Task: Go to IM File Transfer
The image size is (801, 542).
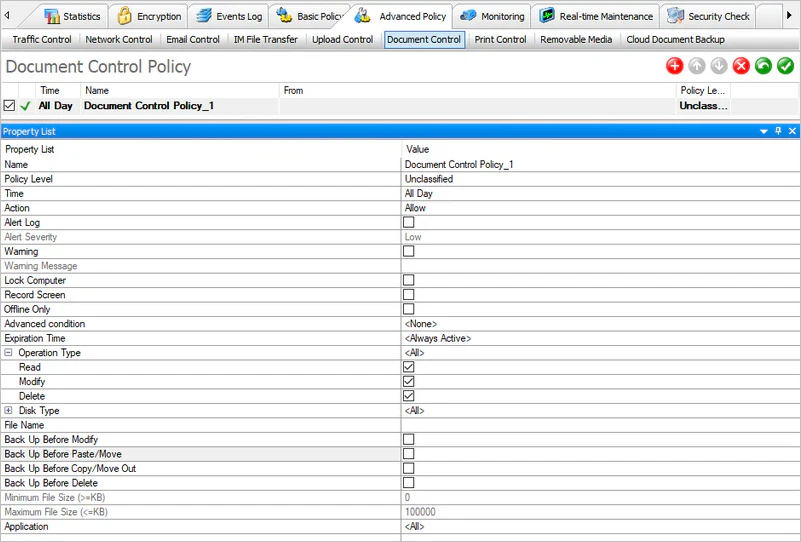Action: [266, 39]
